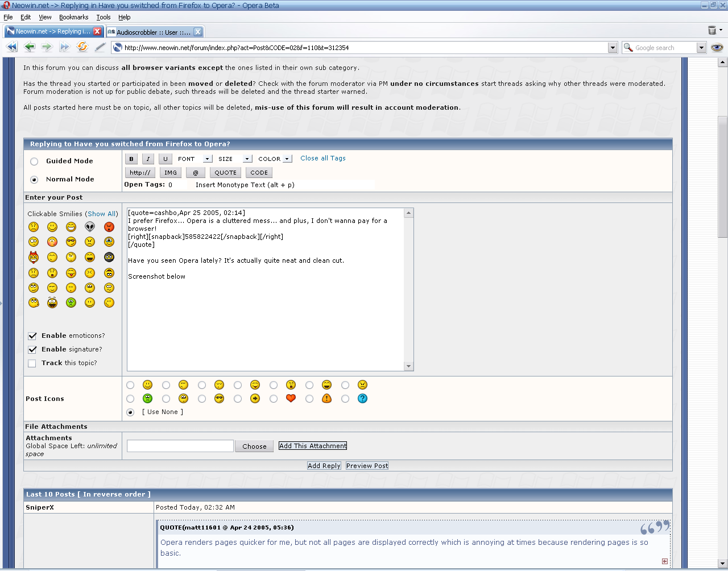Image resolution: width=728 pixels, height=571 pixels.
Task: Select Guided Mode radio button
Action: click(34, 162)
